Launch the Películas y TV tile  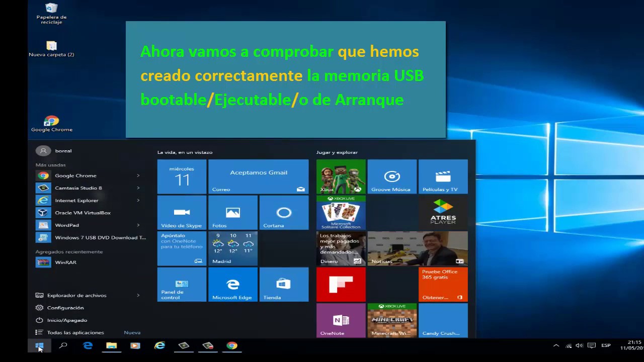443,176
